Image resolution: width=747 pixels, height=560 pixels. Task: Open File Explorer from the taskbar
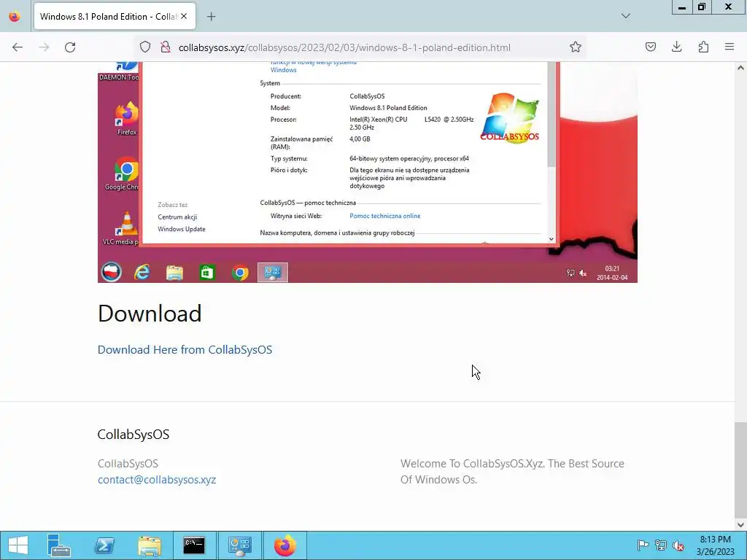pyautogui.click(x=150, y=545)
